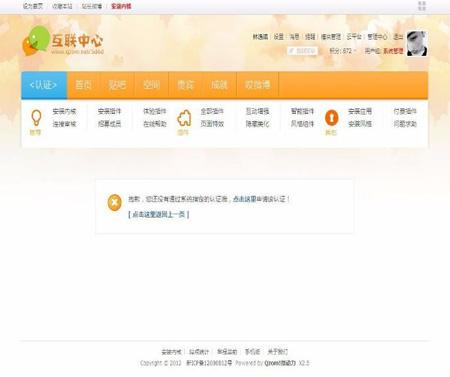Open the 首页 navigation tab
This screenshot has height=377, width=450.
pos(84,85)
